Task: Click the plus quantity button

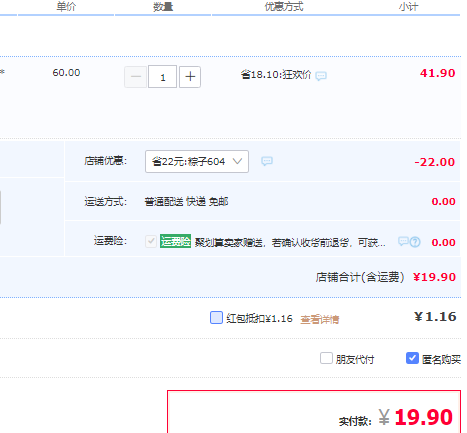Action: click(x=190, y=77)
